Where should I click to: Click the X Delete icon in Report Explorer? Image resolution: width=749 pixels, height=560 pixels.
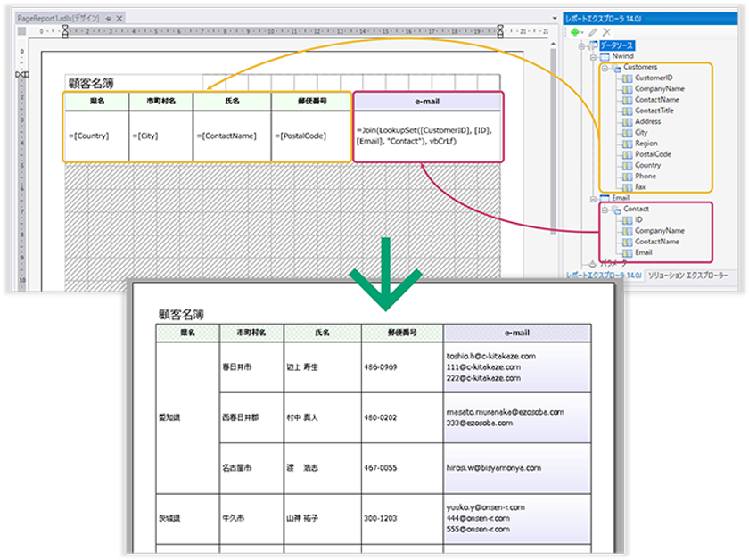(606, 31)
